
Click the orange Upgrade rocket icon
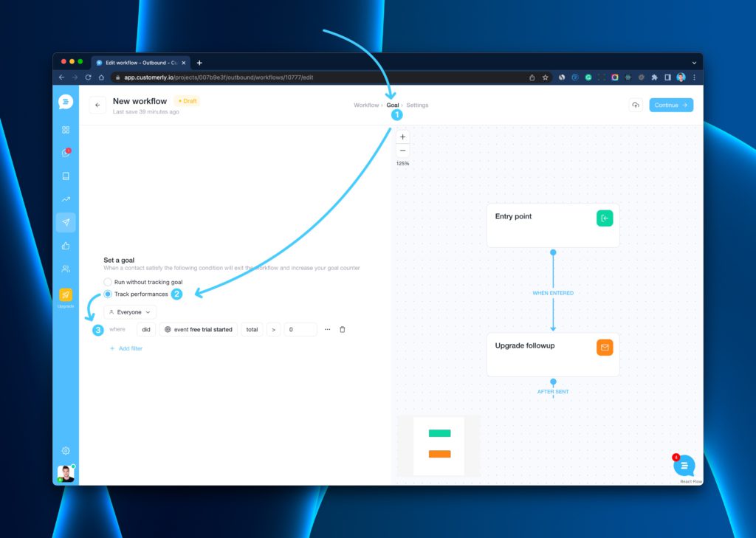[x=66, y=294]
